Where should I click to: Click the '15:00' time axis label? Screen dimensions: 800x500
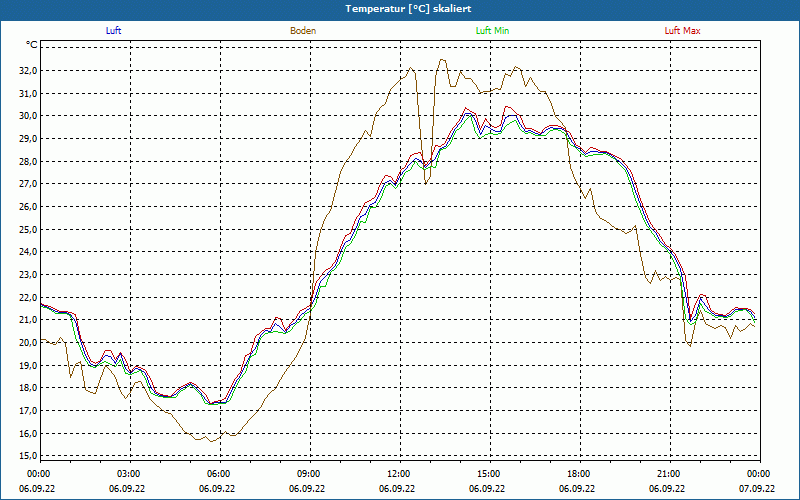coord(489,474)
